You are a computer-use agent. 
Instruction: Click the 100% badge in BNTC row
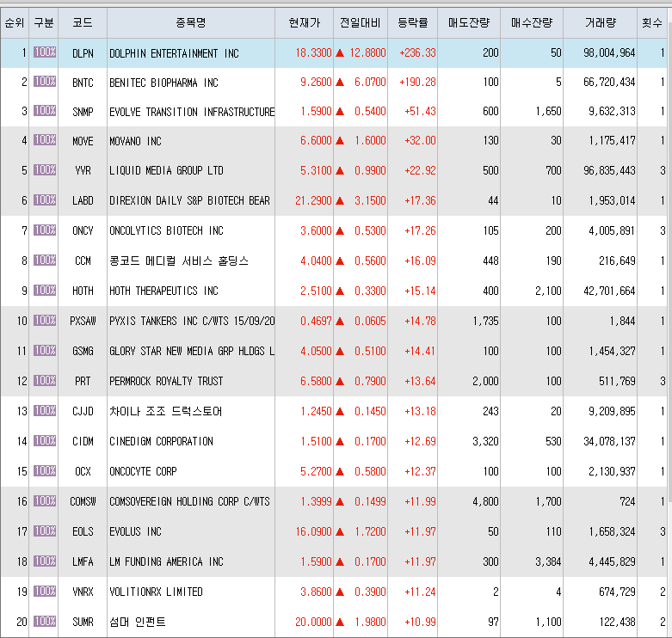[45, 82]
